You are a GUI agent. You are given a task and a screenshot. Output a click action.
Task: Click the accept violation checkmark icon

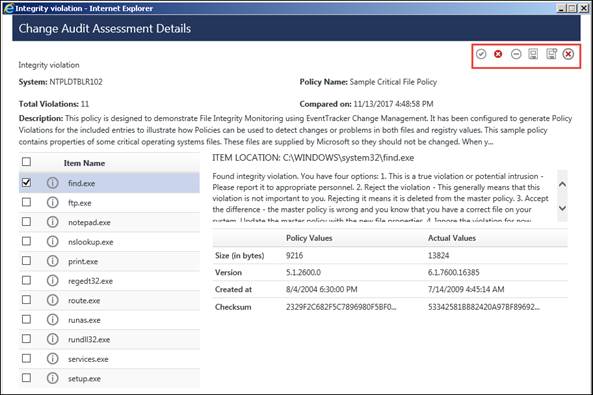point(481,54)
